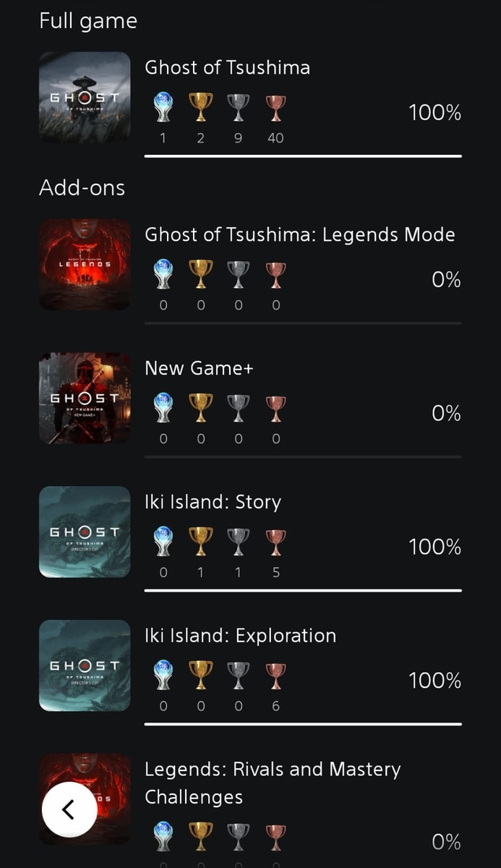Viewport: 501px width, 868px height.
Task: Click the back navigation button
Action: point(69,809)
